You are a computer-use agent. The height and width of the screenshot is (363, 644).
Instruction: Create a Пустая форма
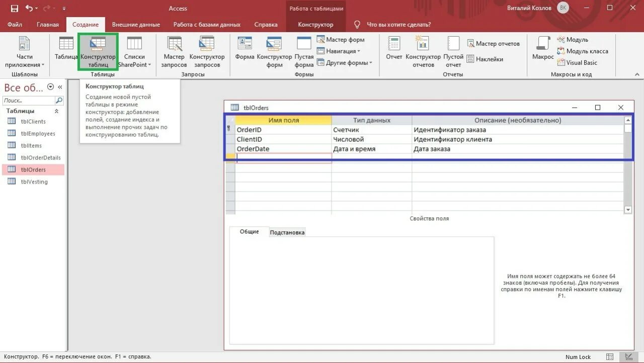coord(304,52)
